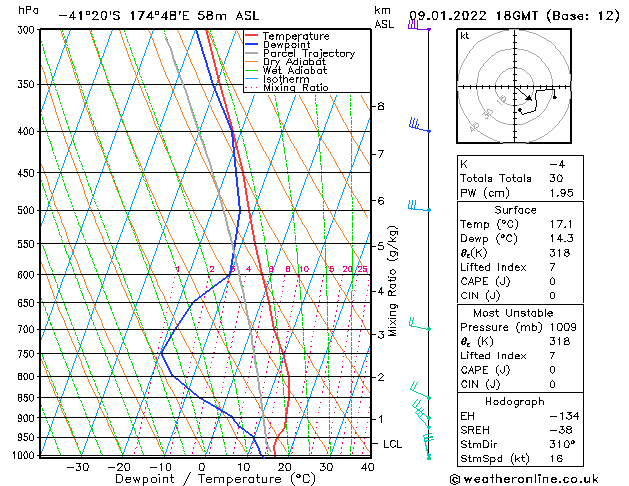Click the 'Temperature' legend label
This screenshot has width=629, height=486.
296,36
